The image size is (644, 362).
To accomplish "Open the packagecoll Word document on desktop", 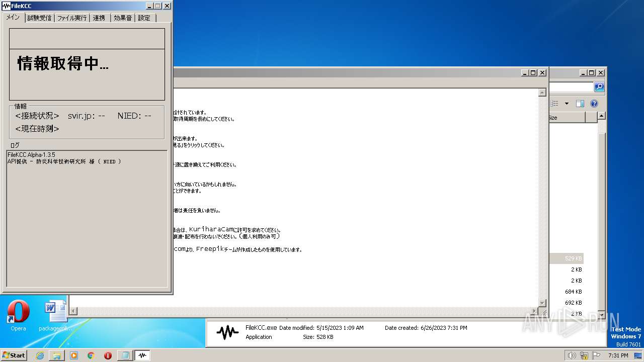I will [55, 315].
